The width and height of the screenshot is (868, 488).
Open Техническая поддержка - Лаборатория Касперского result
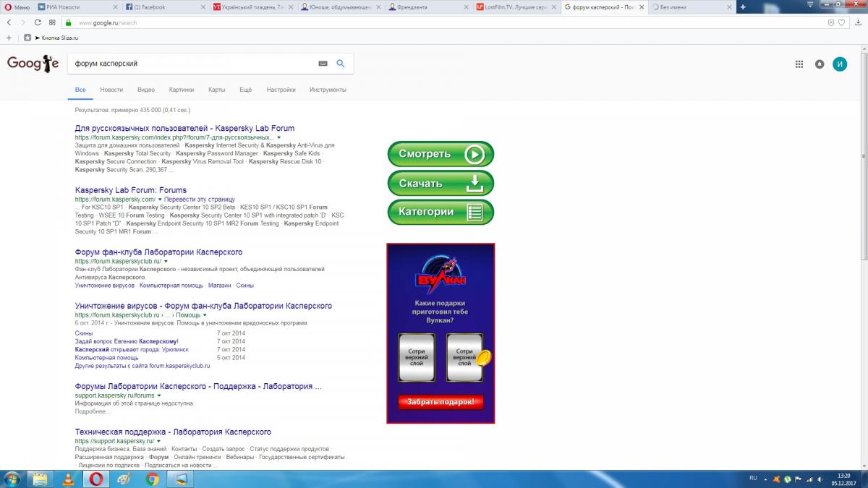173,432
